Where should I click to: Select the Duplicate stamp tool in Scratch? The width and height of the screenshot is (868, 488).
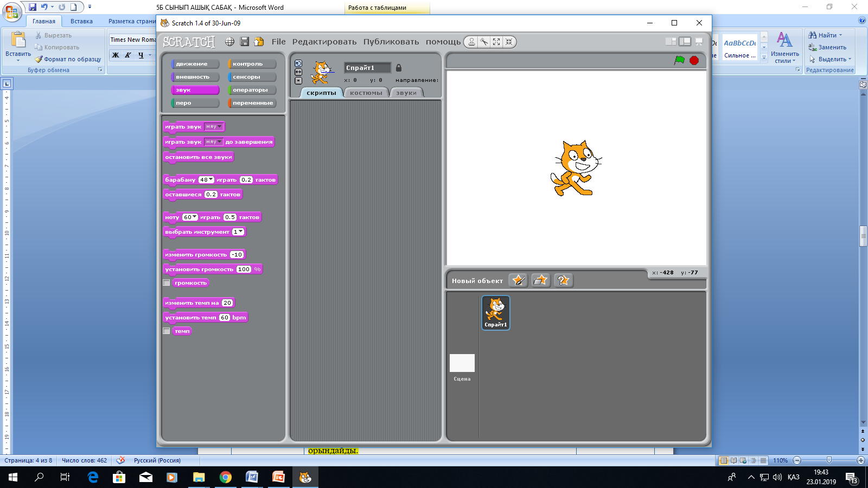point(471,42)
